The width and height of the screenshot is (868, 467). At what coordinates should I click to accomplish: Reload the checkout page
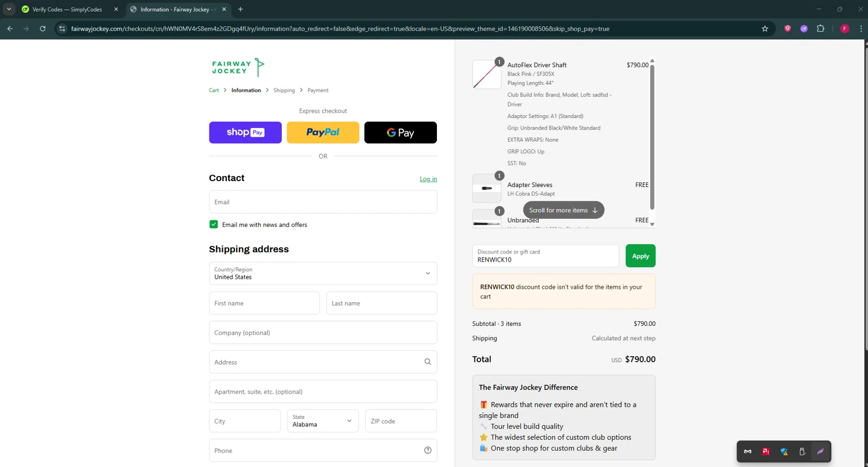[x=42, y=28]
